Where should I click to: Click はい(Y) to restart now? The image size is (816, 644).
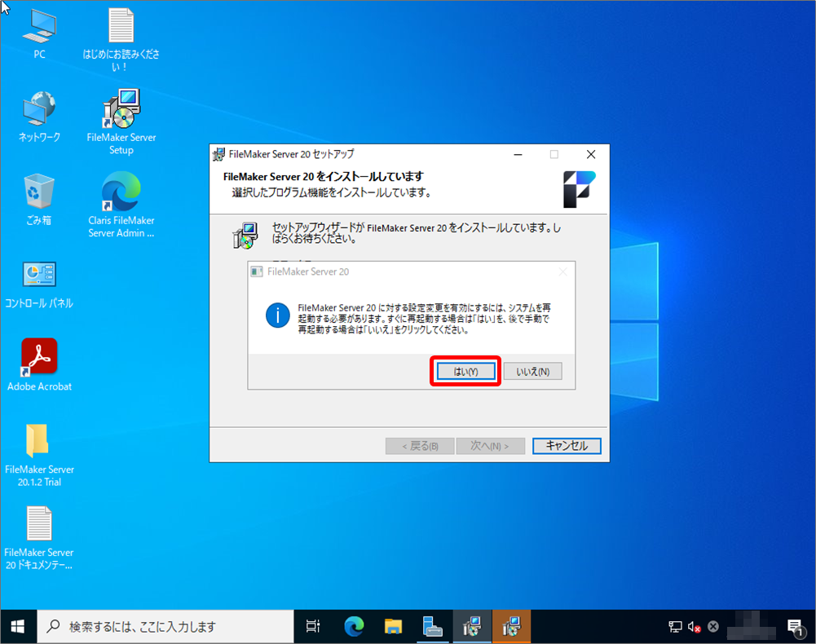[465, 371]
